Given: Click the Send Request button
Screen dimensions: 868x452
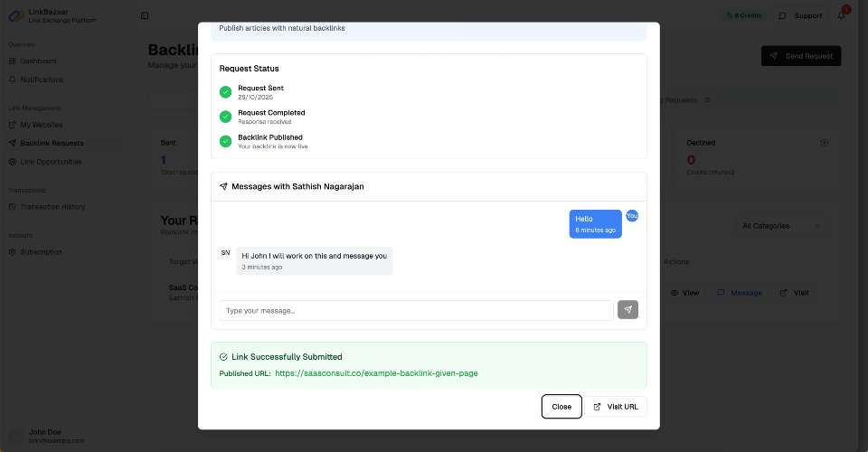Looking at the screenshot, I should (x=801, y=56).
